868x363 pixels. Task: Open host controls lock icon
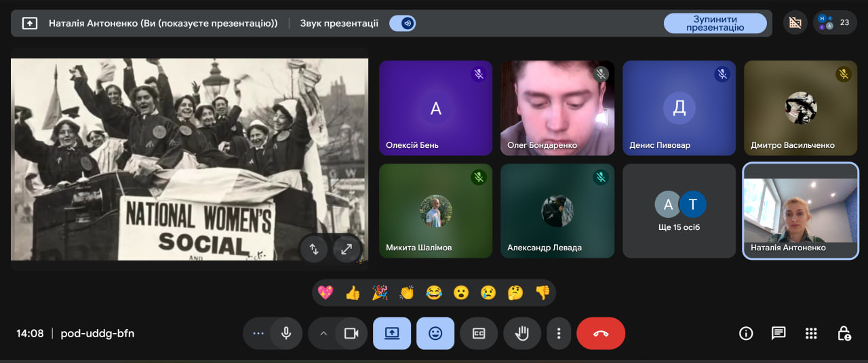(x=844, y=333)
